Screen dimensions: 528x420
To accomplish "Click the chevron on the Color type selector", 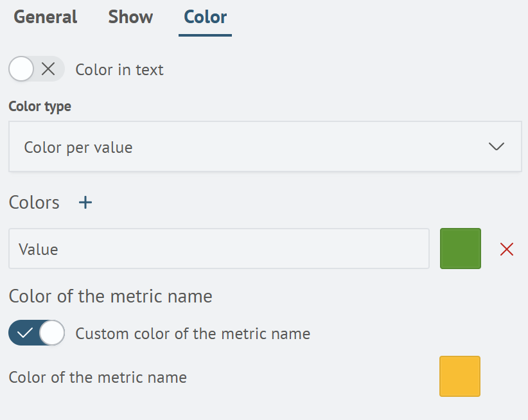I will 496,146.
